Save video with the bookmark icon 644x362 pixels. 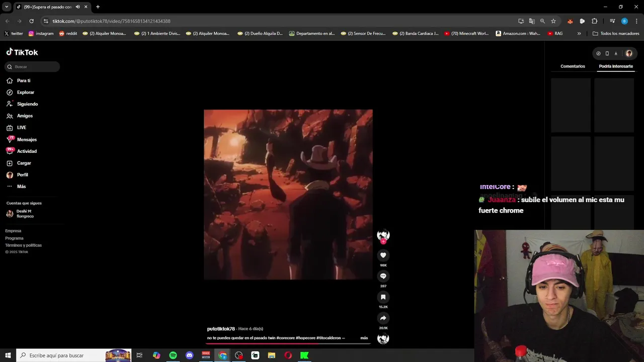pyautogui.click(x=383, y=297)
